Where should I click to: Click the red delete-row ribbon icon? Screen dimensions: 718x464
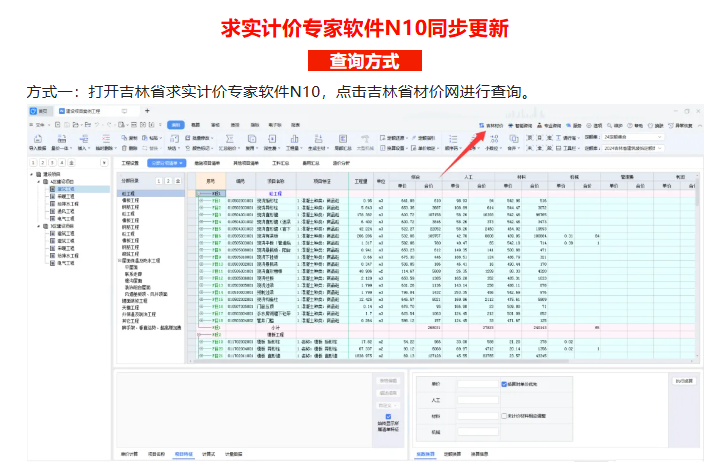[106, 139]
